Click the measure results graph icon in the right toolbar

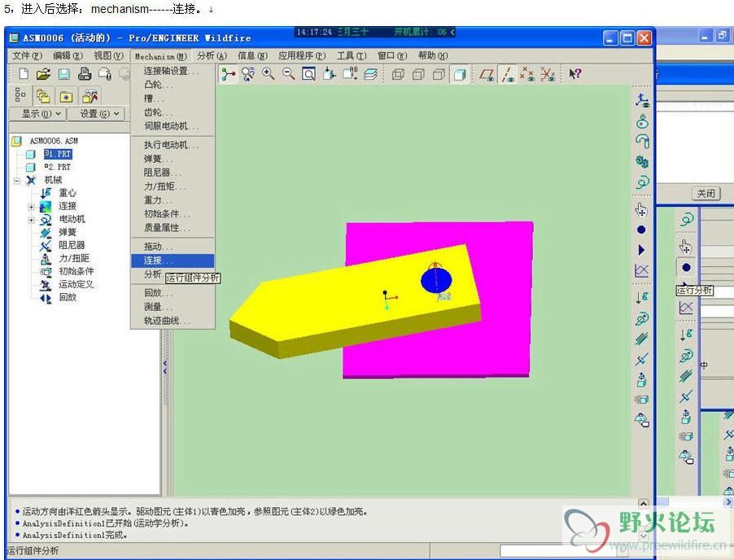pyautogui.click(x=642, y=270)
